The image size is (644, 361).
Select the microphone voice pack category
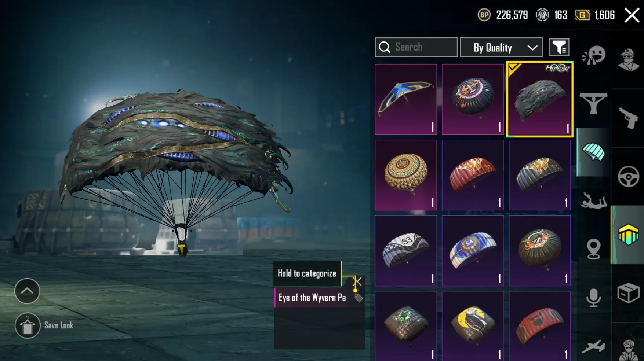click(593, 297)
